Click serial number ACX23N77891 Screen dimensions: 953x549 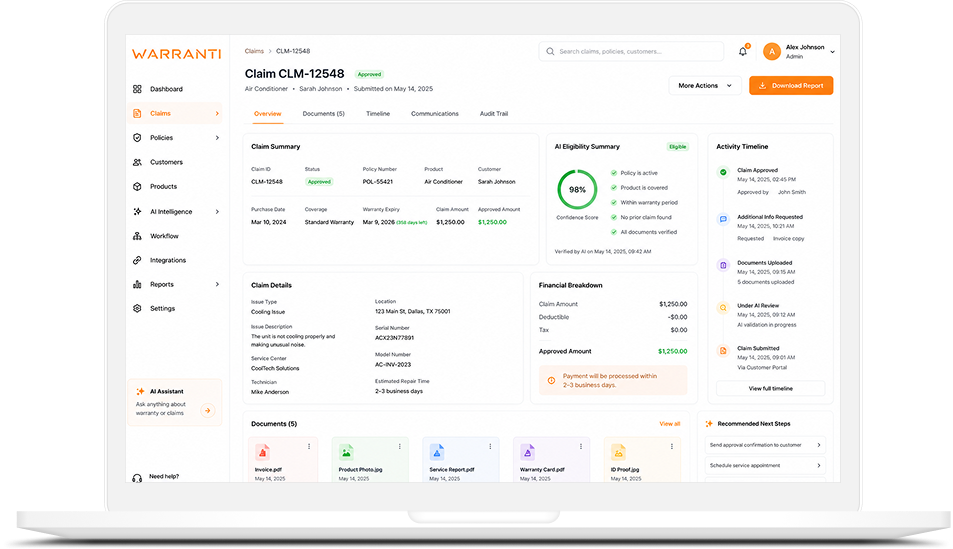(x=394, y=337)
